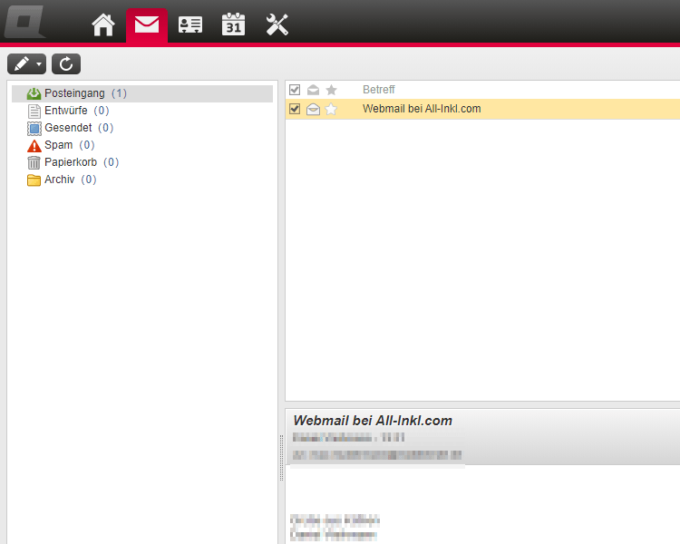Viewport: 680px width, 544px height.
Task: Open the Papierkorb folder
Action: (x=71, y=162)
